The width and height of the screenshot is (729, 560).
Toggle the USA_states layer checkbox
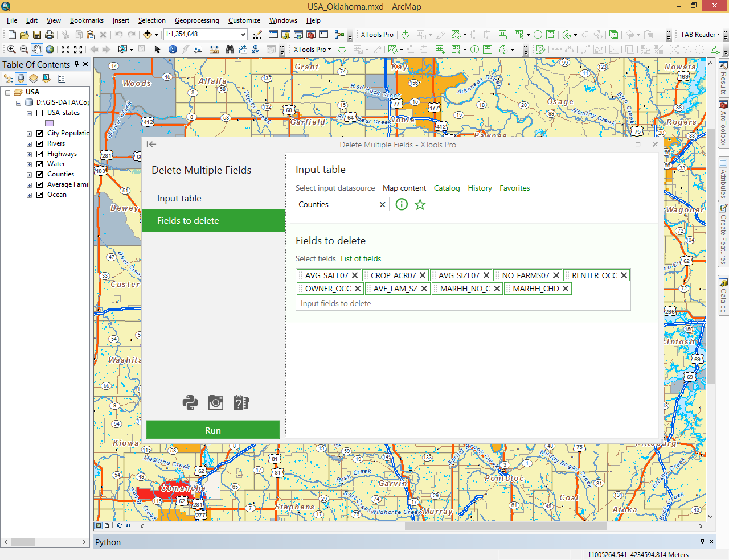tap(39, 113)
